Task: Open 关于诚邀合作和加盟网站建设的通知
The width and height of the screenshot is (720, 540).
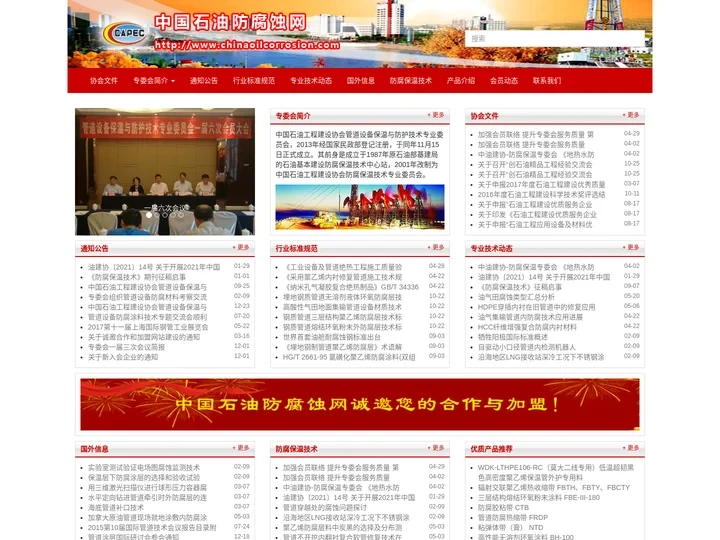Action: 144,337
